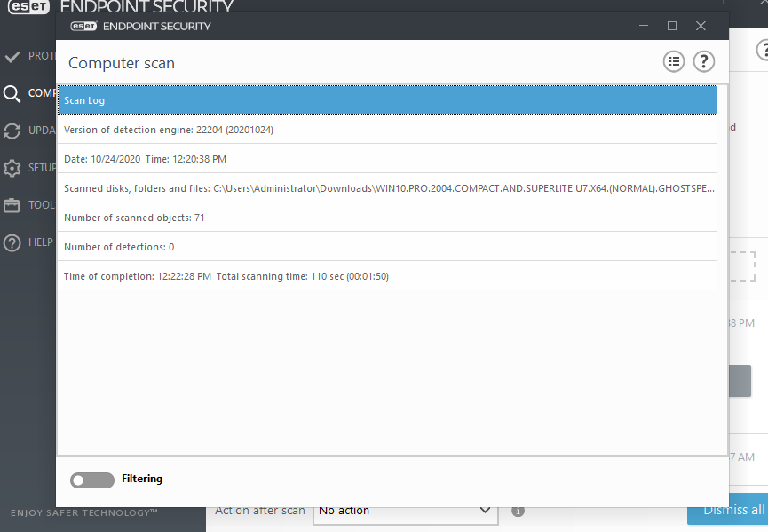Image resolution: width=768 pixels, height=532 pixels.
Task: Open the Tools briefcase icon in sidebar
Action: (12, 205)
